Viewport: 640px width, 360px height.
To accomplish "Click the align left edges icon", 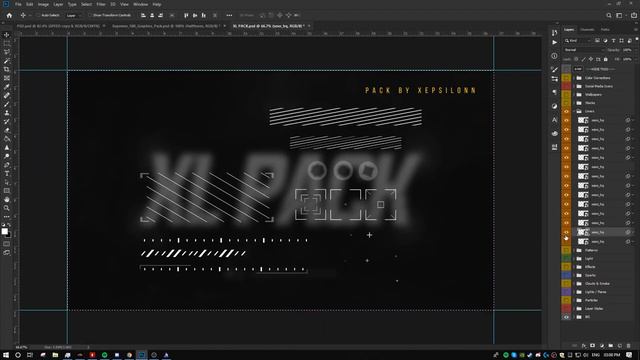I will click(x=143, y=15).
